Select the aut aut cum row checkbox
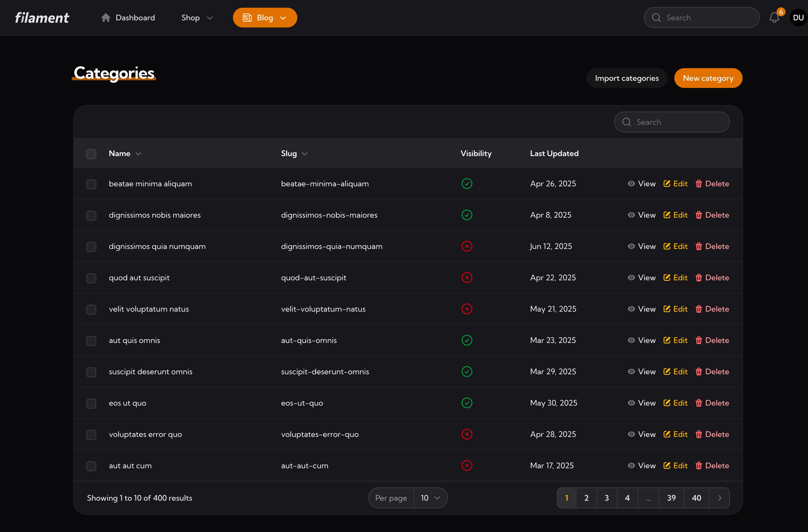This screenshot has height=532, width=808. tap(91, 466)
